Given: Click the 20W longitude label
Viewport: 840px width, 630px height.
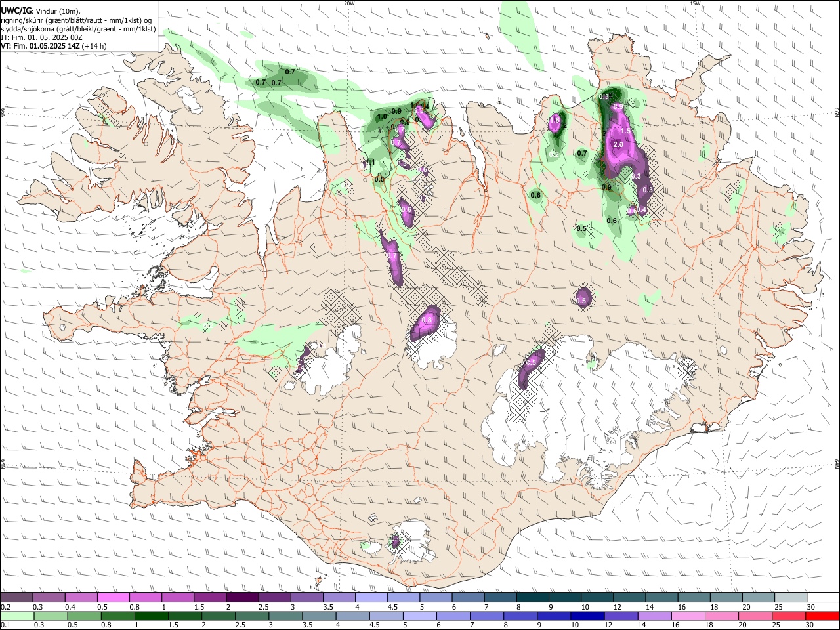Looking at the screenshot, I should click(x=349, y=3).
